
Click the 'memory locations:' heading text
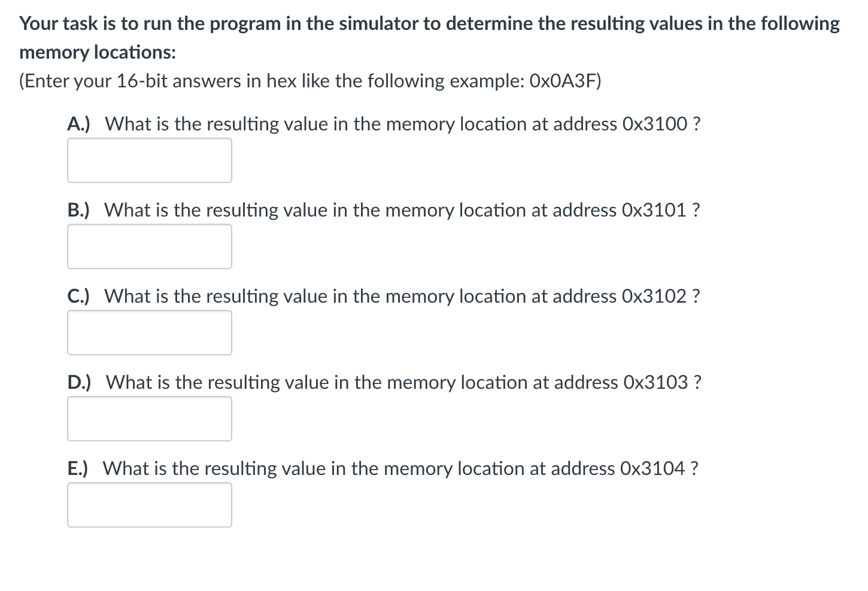[x=97, y=52]
